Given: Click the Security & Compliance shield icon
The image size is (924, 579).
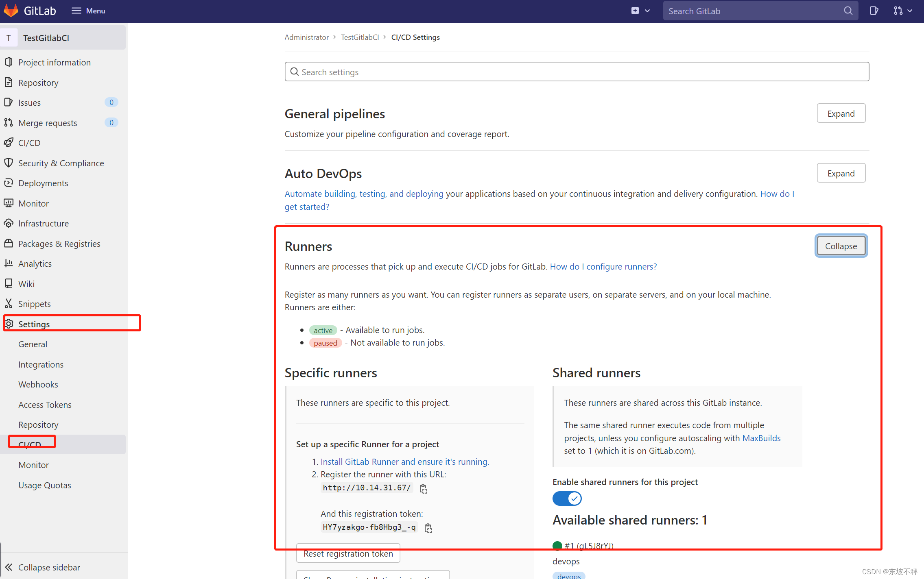Looking at the screenshot, I should coord(9,163).
